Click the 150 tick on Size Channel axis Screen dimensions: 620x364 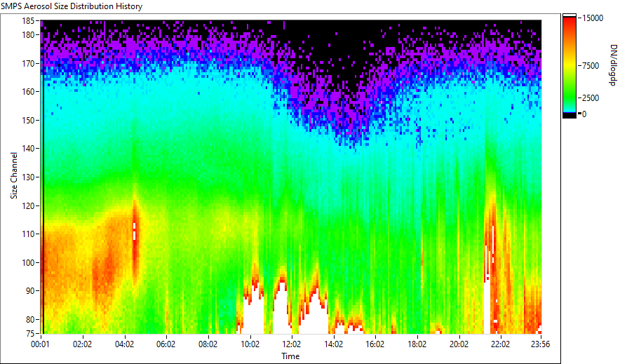tap(29, 120)
